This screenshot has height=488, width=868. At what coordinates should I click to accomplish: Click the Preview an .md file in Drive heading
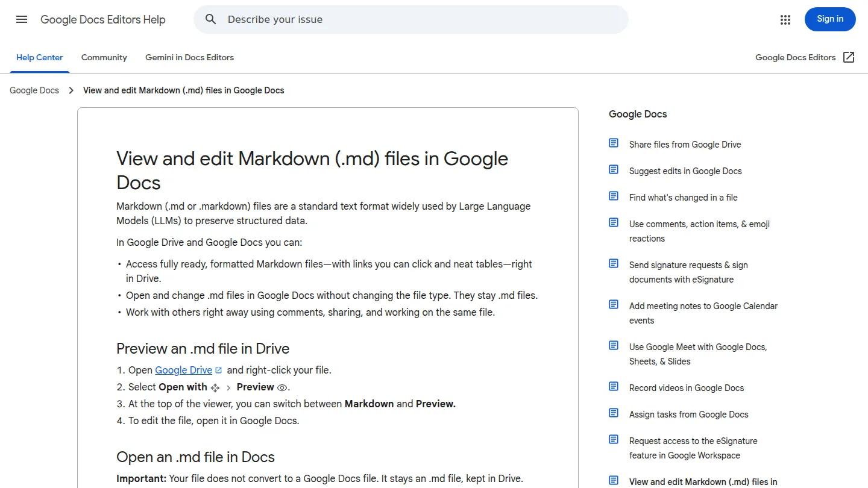(x=203, y=348)
